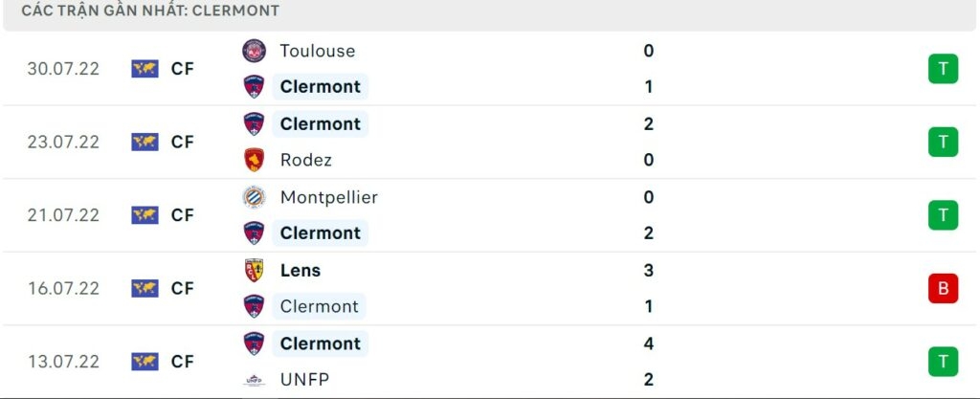
Task: Select the 21.07.22 match date
Action: (63, 215)
